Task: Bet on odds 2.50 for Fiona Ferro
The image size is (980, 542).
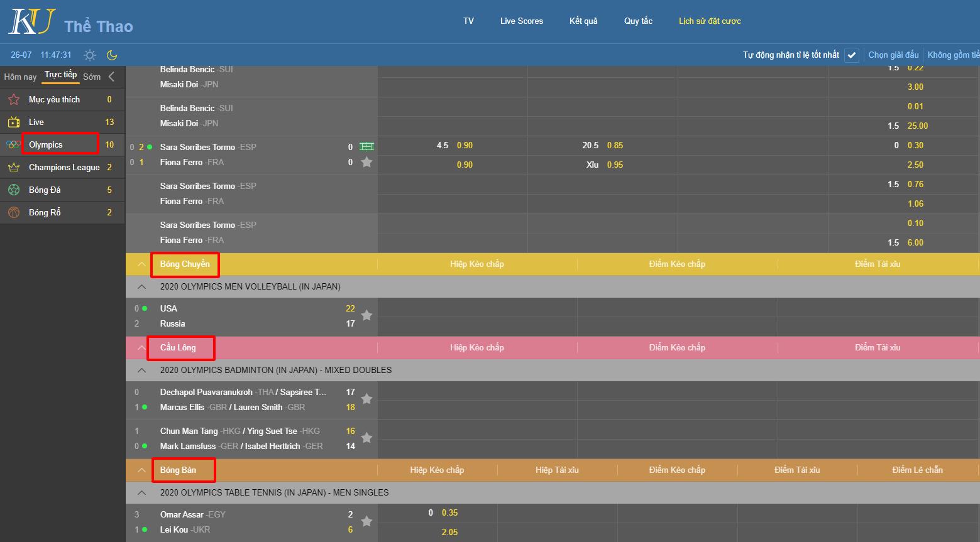Action: [x=915, y=165]
